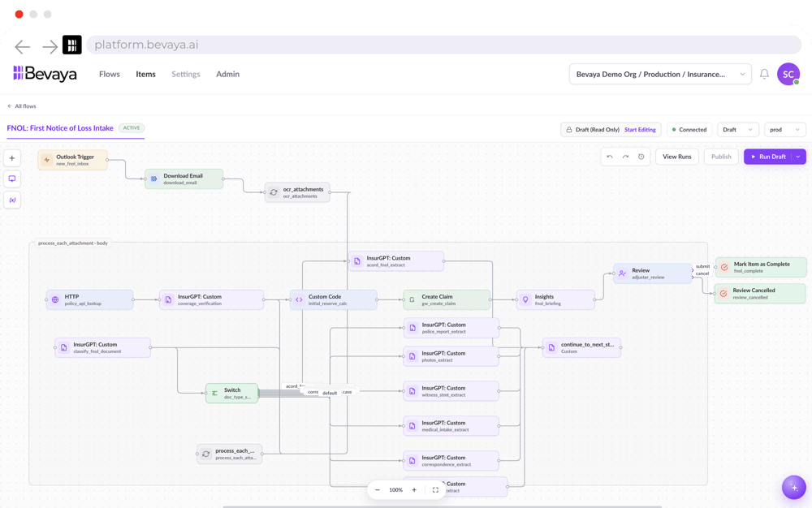Screen dimensions: 812x508
Task: Zoom in with plus button
Action: 414,490
